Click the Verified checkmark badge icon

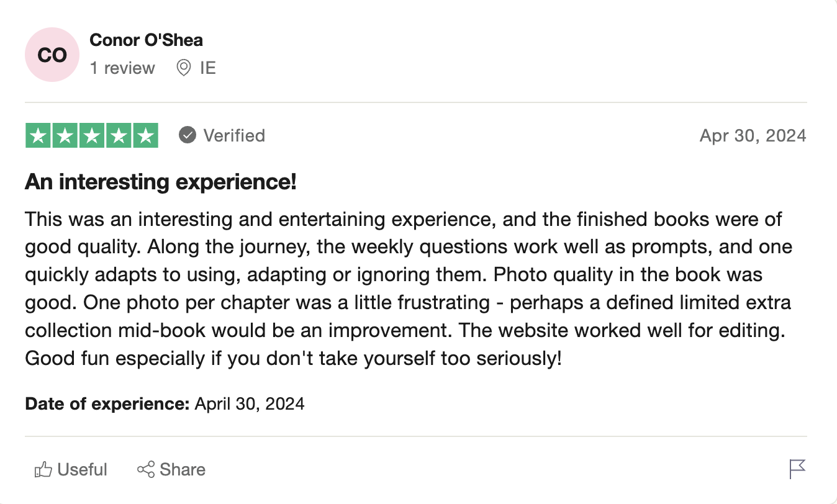coord(188,135)
